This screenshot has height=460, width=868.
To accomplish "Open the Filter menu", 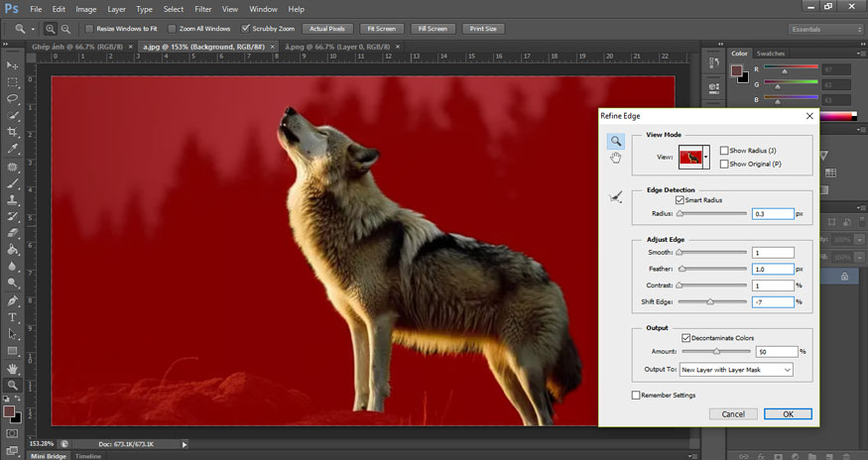I will (202, 9).
